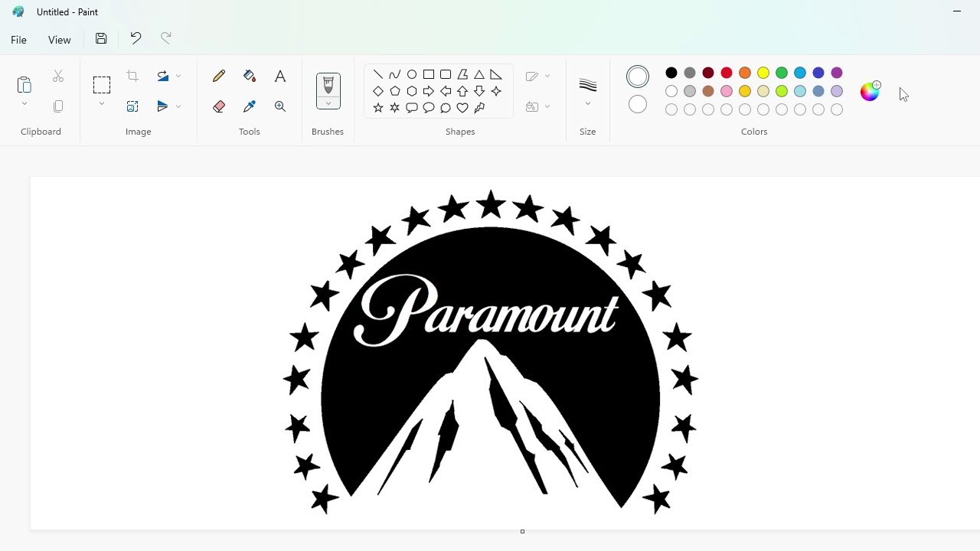Image resolution: width=980 pixels, height=551 pixels.
Task: Pick the purple color swatch
Action: click(837, 73)
